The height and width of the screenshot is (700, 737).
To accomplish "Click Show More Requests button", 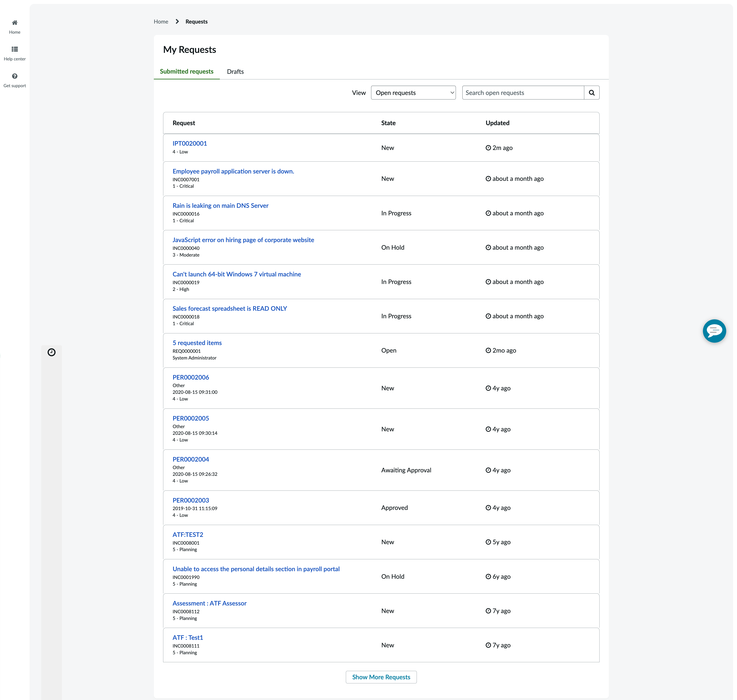I will point(381,677).
